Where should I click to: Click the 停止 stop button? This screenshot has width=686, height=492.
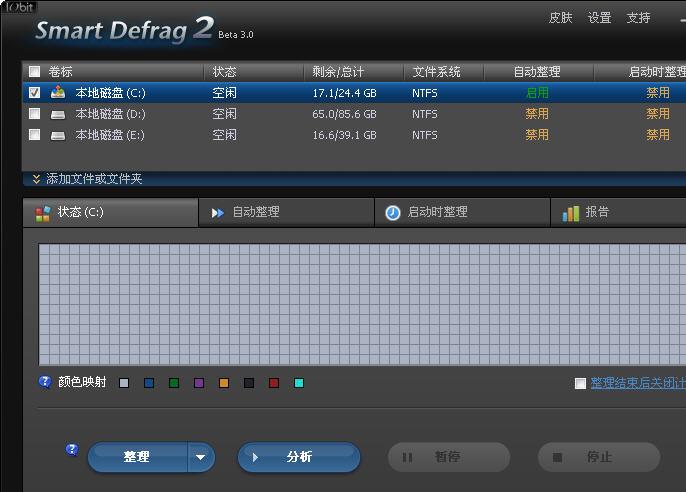(x=599, y=457)
